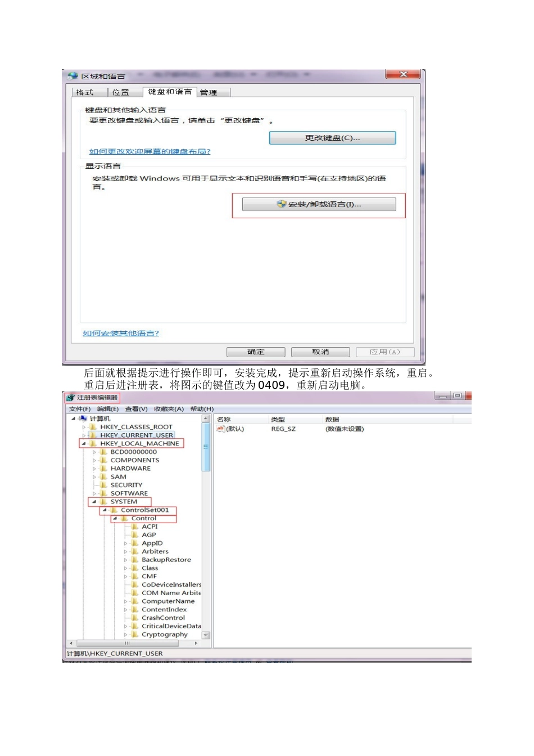
Task: Select the SYSTEM key
Action: pos(124,502)
